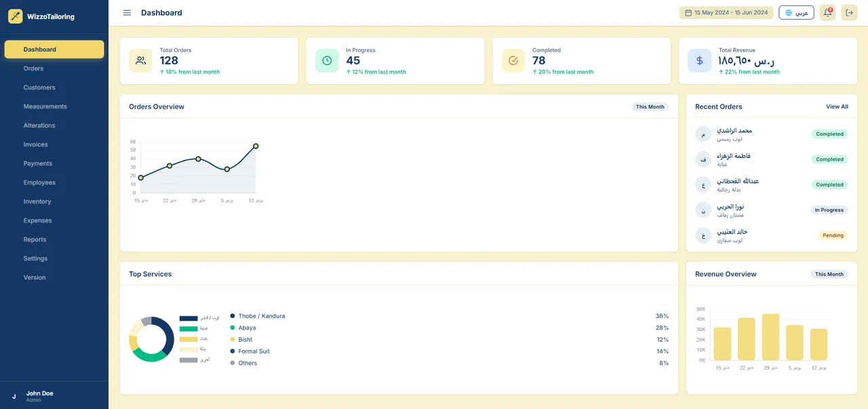Open the notifications bell
This screenshot has height=409, width=868.
tap(827, 13)
